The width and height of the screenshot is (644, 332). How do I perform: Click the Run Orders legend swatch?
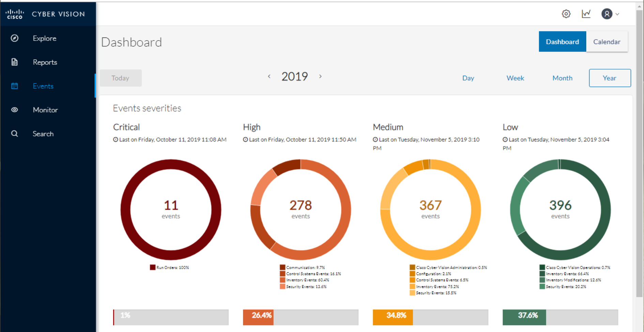(153, 268)
